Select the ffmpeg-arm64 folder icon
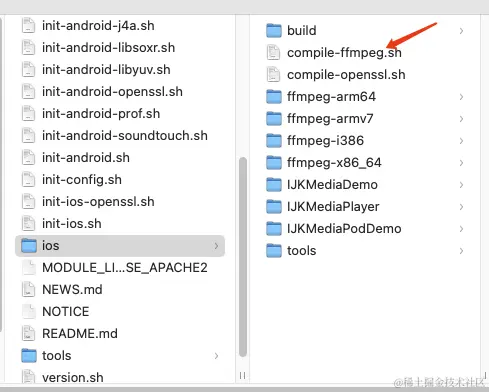The height and width of the screenshot is (392, 489). pos(274,96)
